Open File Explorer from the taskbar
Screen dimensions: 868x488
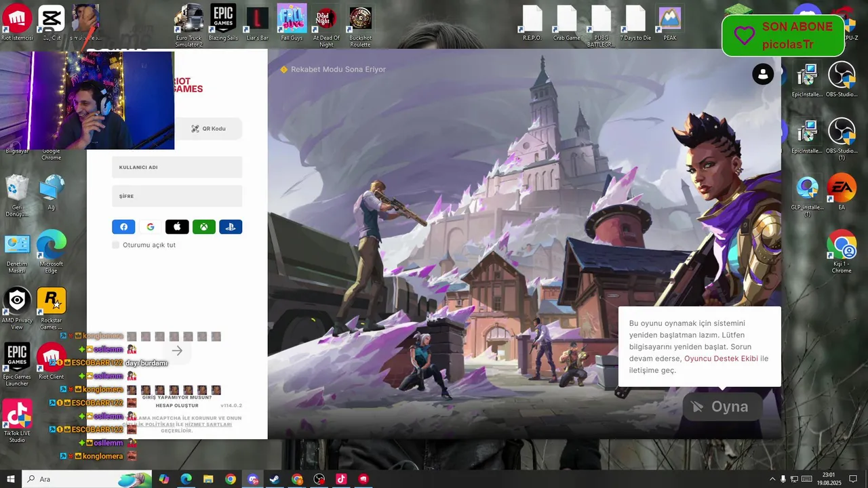pos(208,479)
